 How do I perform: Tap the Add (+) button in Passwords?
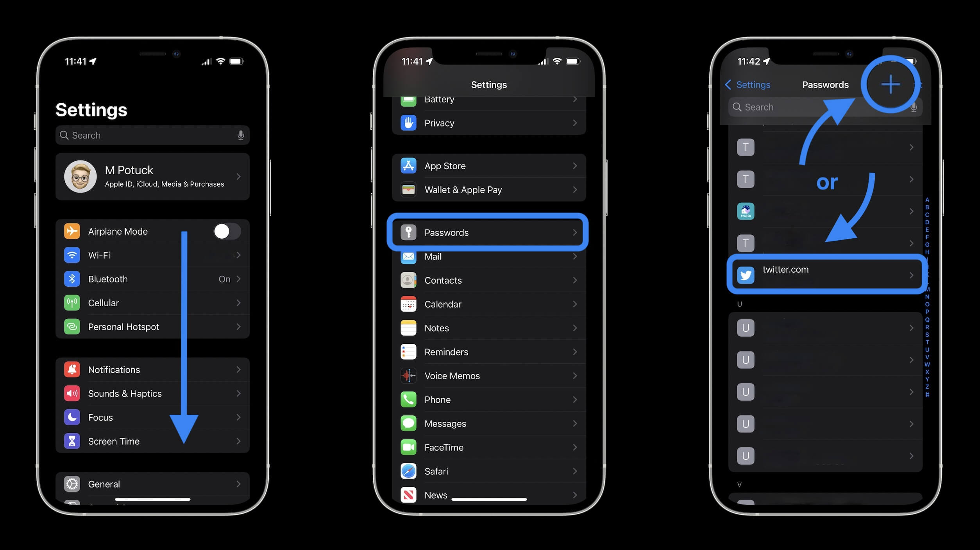point(890,84)
